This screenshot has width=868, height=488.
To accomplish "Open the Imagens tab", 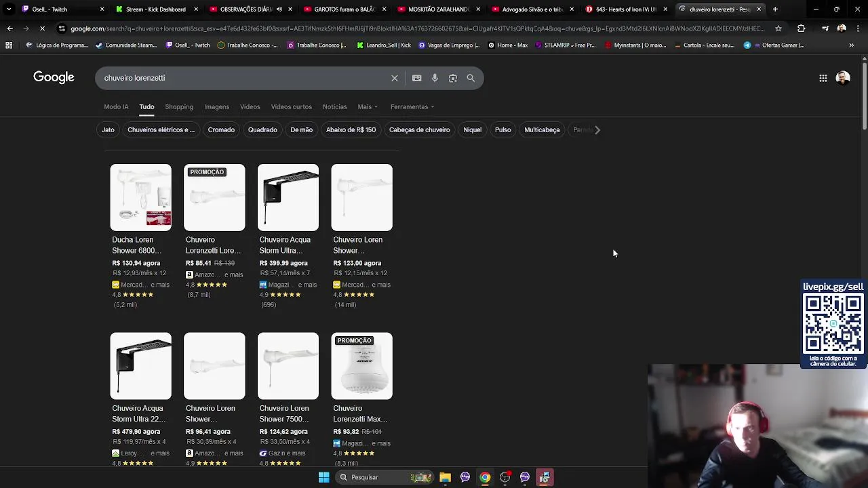I will pyautogui.click(x=216, y=106).
